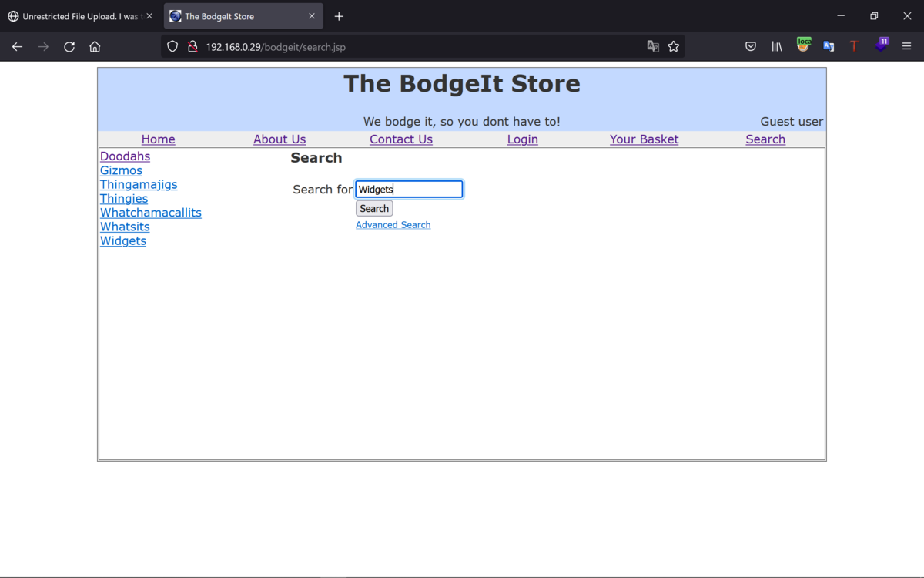Close The BodgeIt Store tab
Viewport: 924px width, 578px height.
[312, 16]
